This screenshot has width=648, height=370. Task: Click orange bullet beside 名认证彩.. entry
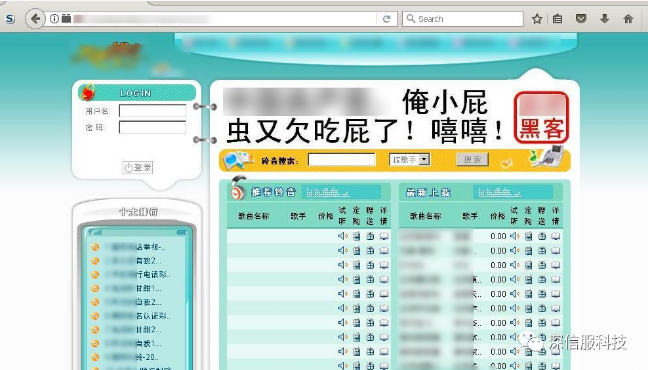(95, 316)
